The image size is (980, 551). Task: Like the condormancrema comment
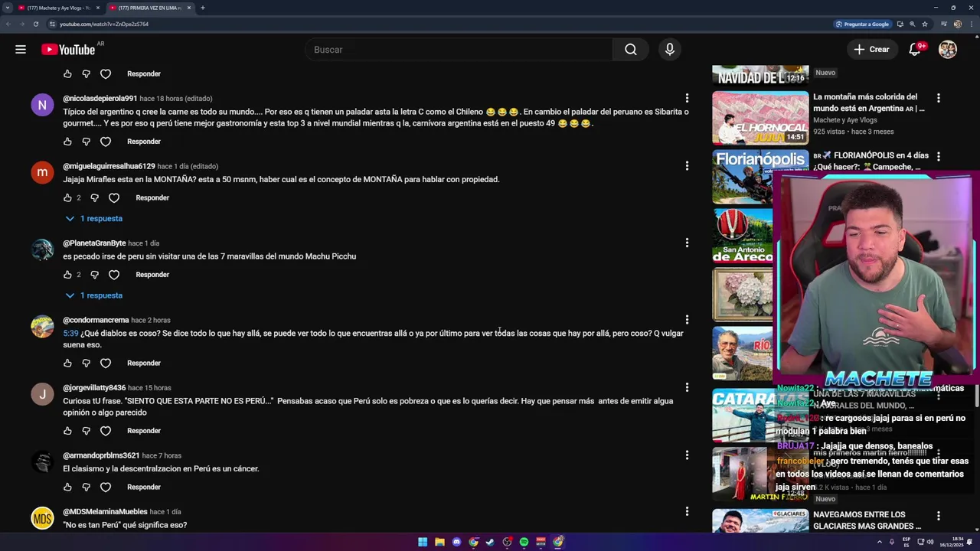[x=67, y=364]
